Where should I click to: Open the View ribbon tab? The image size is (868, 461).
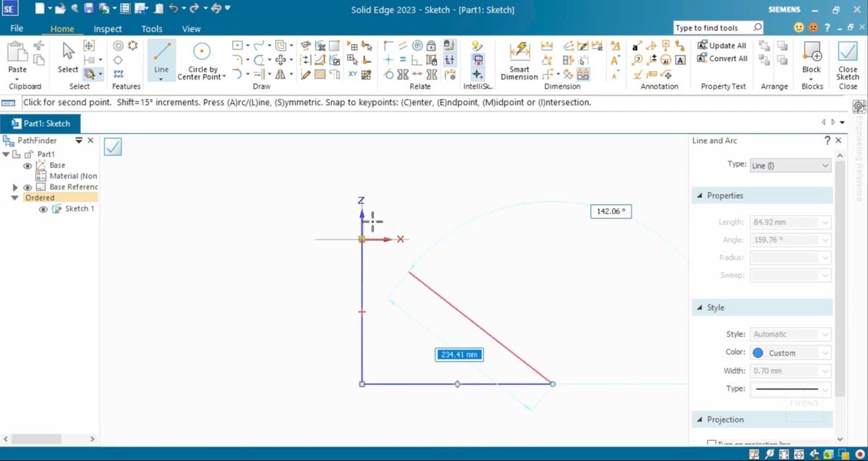pos(192,29)
